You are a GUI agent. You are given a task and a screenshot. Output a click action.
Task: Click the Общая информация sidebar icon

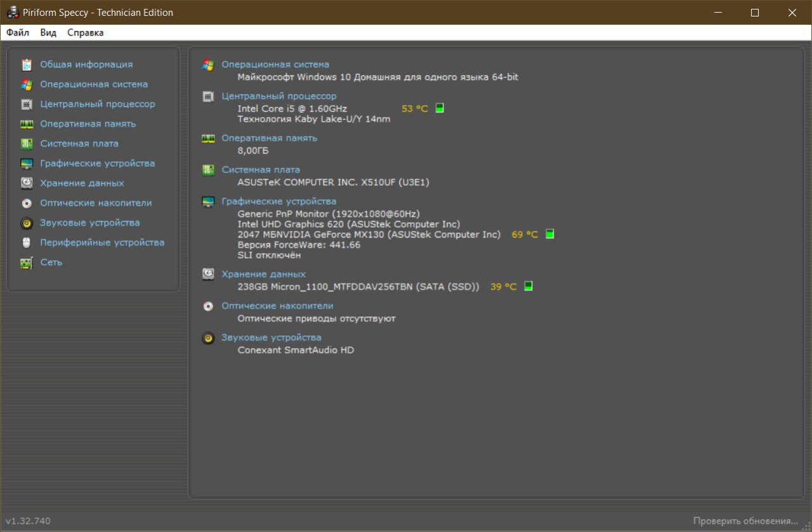pos(26,65)
